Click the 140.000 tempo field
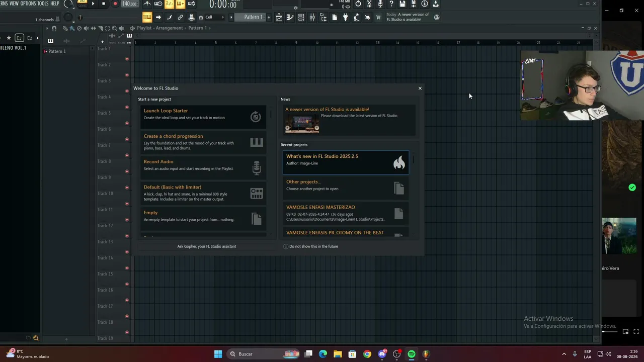Screen dimensions: 644x362 click(x=129, y=4)
